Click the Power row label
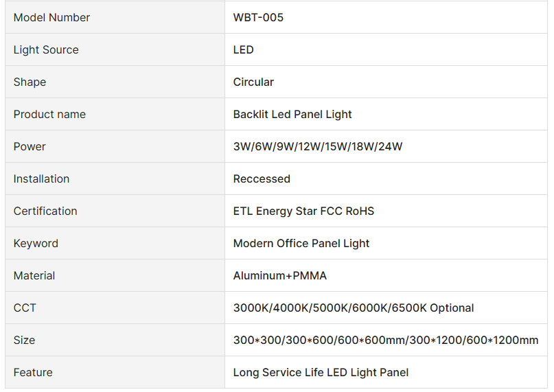The height and width of the screenshot is (392, 554). 30,146
